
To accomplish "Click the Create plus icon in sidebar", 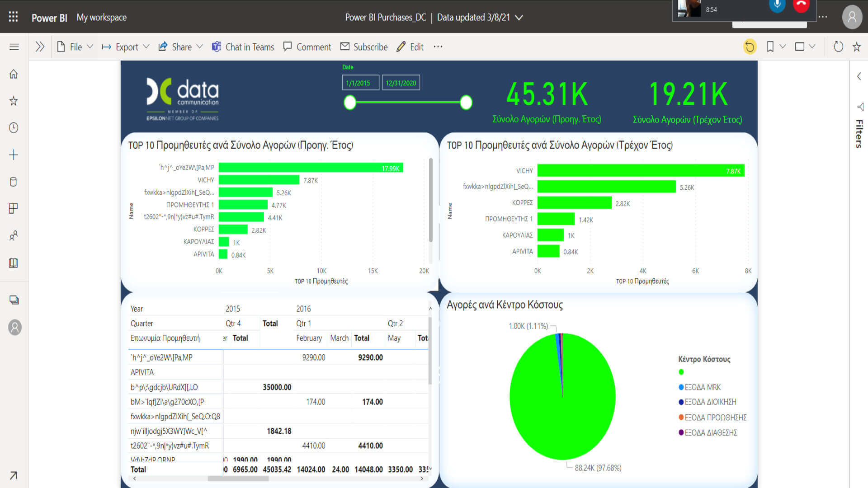I will (x=14, y=155).
